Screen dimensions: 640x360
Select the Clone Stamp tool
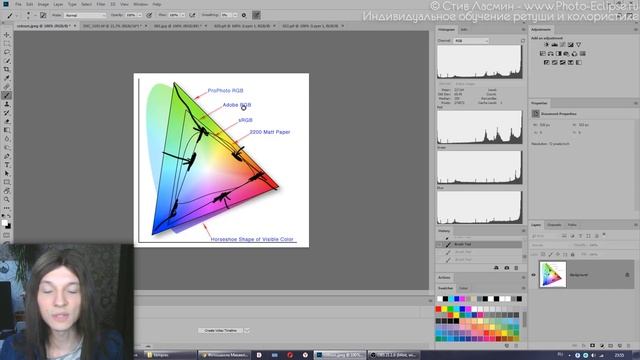tap(7, 104)
